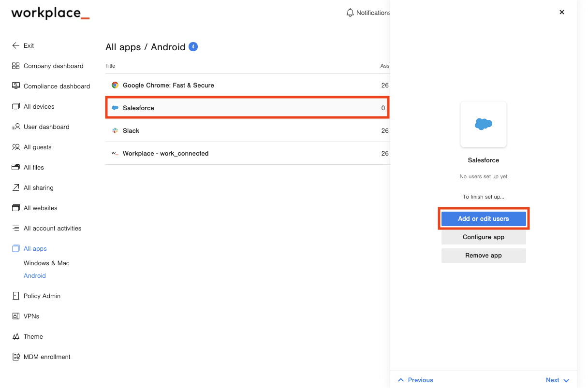Navigate to MDM enrollment
This screenshot has width=588, height=388.
(47, 357)
